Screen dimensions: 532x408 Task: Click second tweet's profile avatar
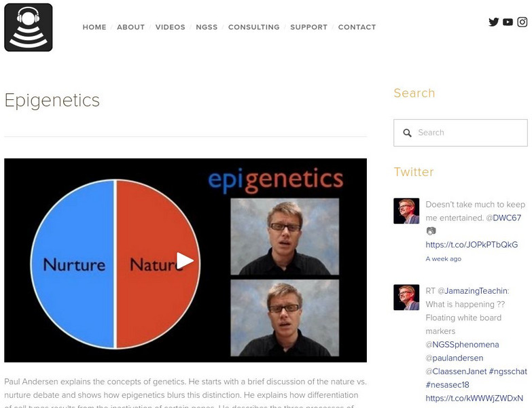pyautogui.click(x=406, y=297)
